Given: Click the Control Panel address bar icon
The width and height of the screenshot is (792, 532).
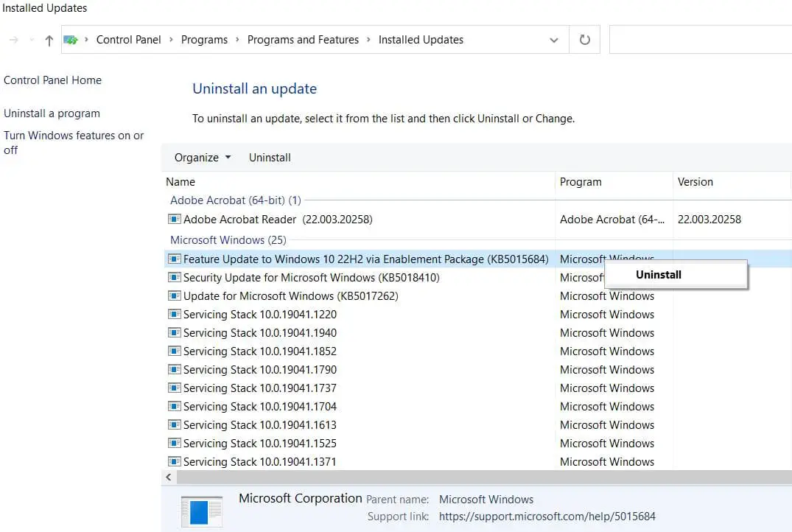Looking at the screenshot, I should (71, 40).
